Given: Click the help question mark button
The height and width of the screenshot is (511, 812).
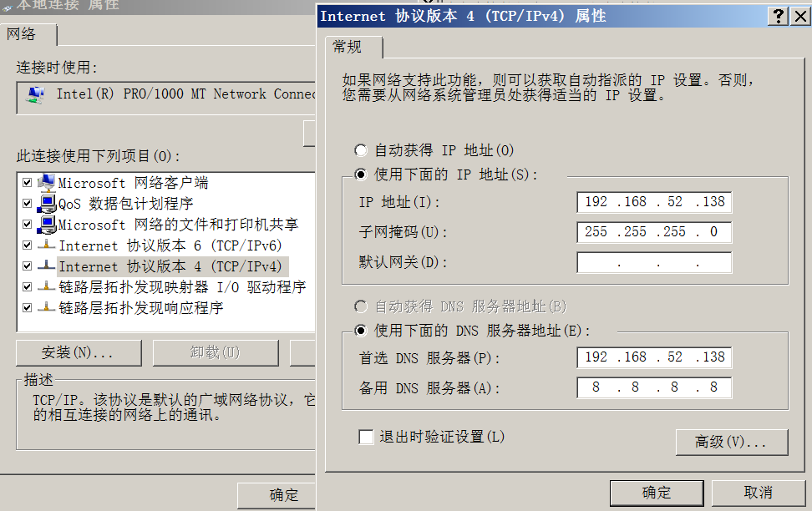Looking at the screenshot, I should [779, 16].
